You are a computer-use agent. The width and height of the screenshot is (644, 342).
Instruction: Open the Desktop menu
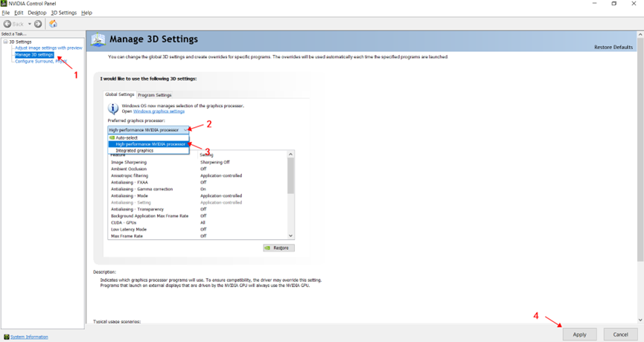pos(37,13)
